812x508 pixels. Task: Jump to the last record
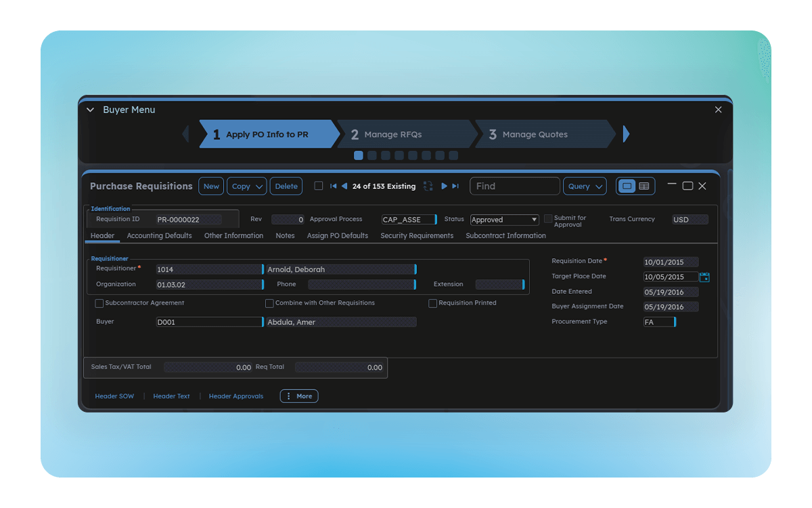455,186
